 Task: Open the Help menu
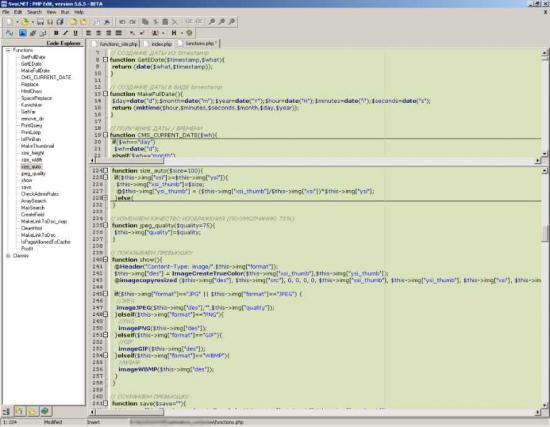point(79,12)
